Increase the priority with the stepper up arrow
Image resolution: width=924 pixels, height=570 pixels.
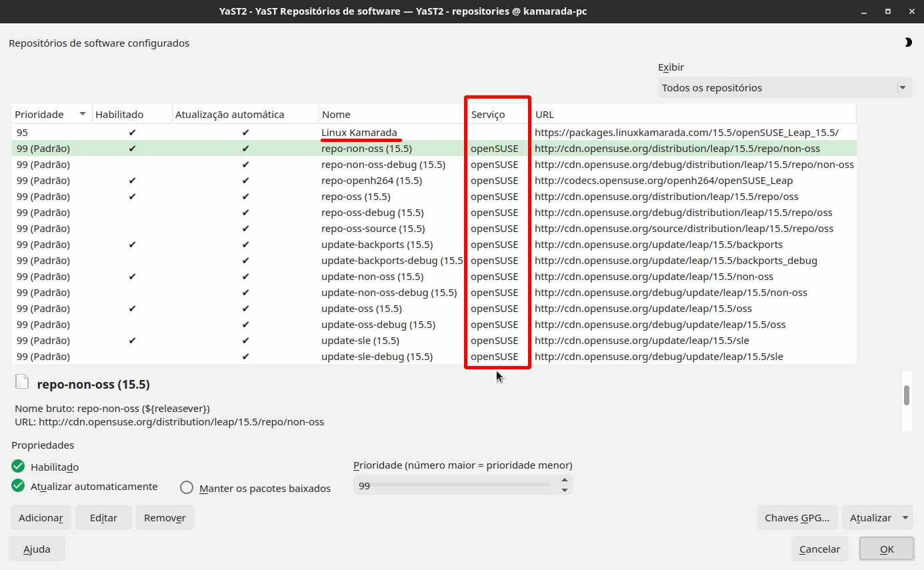click(565, 480)
